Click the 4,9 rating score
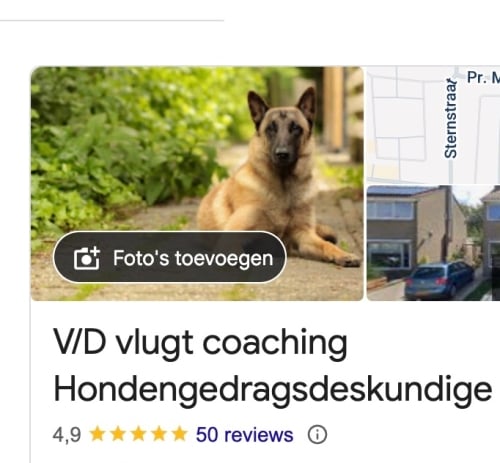The height and width of the screenshot is (463, 500). pos(67,435)
